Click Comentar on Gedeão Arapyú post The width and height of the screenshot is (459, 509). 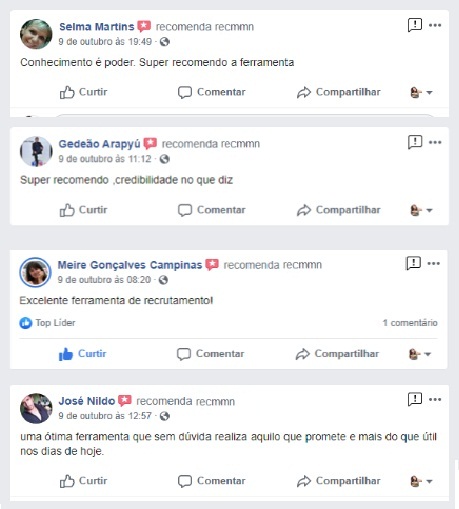[212, 210]
